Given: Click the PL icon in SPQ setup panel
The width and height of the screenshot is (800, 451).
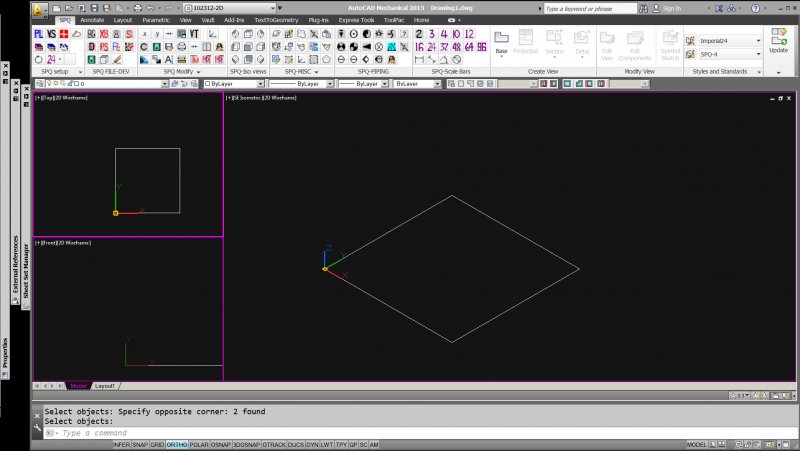Looking at the screenshot, I should [x=39, y=33].
